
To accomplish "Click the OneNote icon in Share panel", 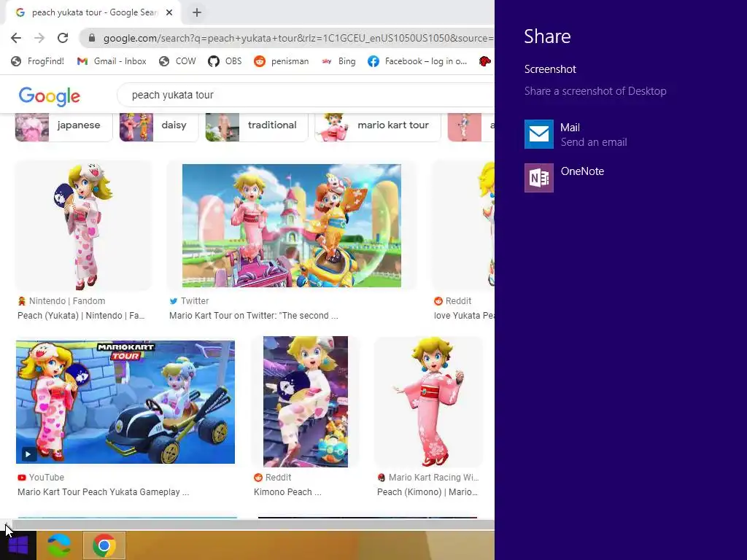I will [539, 178].
